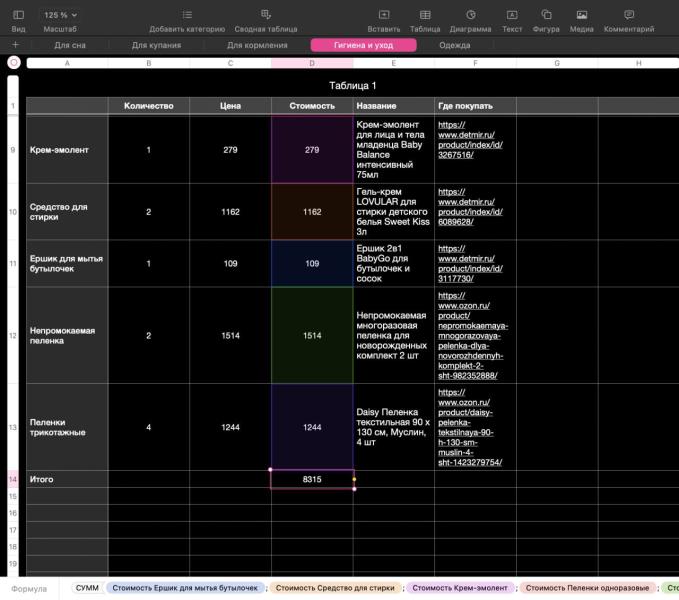Click the Стоимость Пеленки одноразовые token

pos(587,588)
